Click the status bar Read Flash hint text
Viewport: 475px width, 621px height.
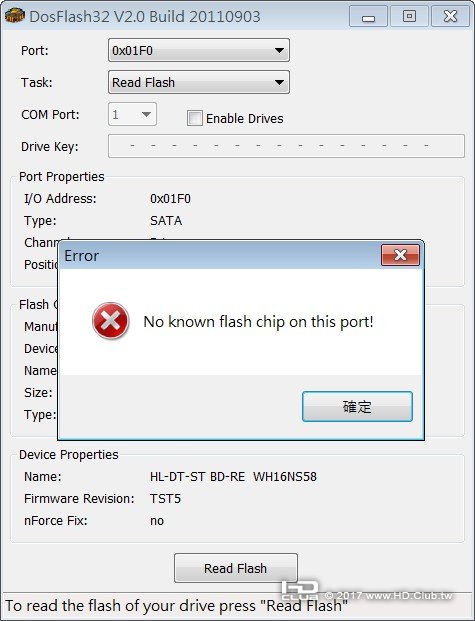point(176,606)
